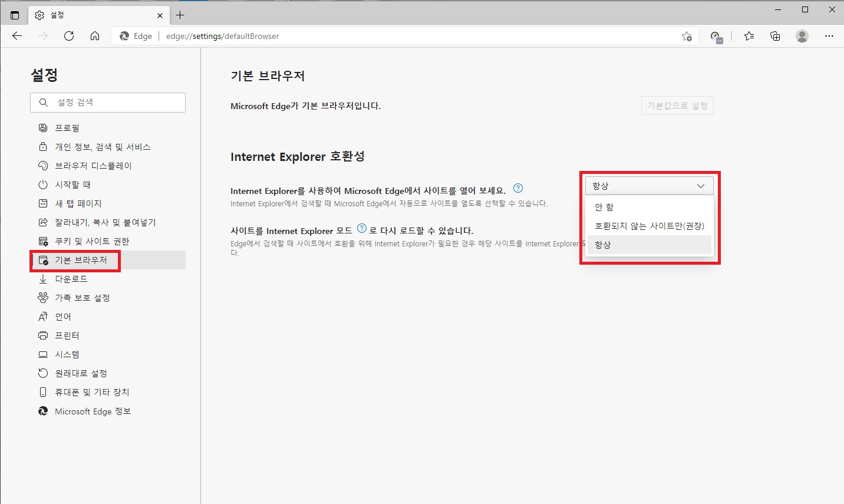Open the 시스템 settings section
Image resolution: width=844 pixels, height=504 pixels.
click(x=108, y=354)
